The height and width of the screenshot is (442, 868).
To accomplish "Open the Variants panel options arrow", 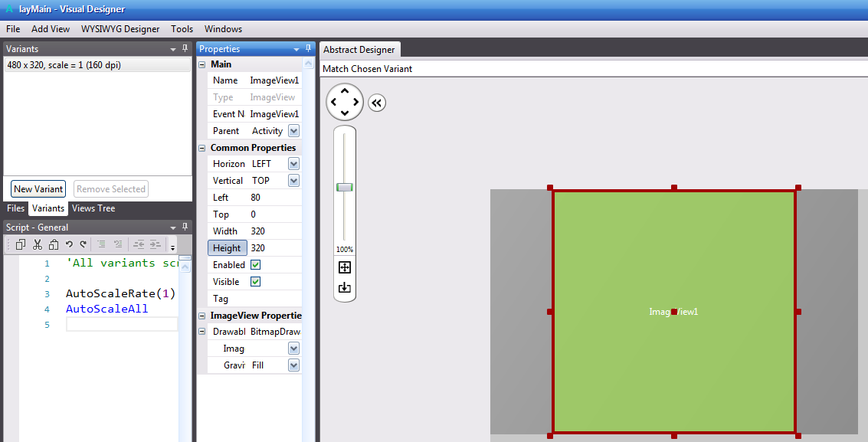I will coord(172,49).
